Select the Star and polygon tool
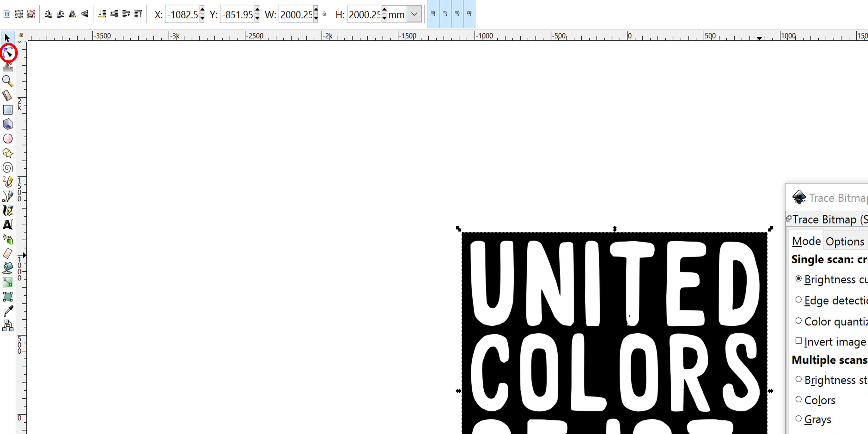Image resolution: width=868 pixels, height=434 pixels. click(8, 153)
